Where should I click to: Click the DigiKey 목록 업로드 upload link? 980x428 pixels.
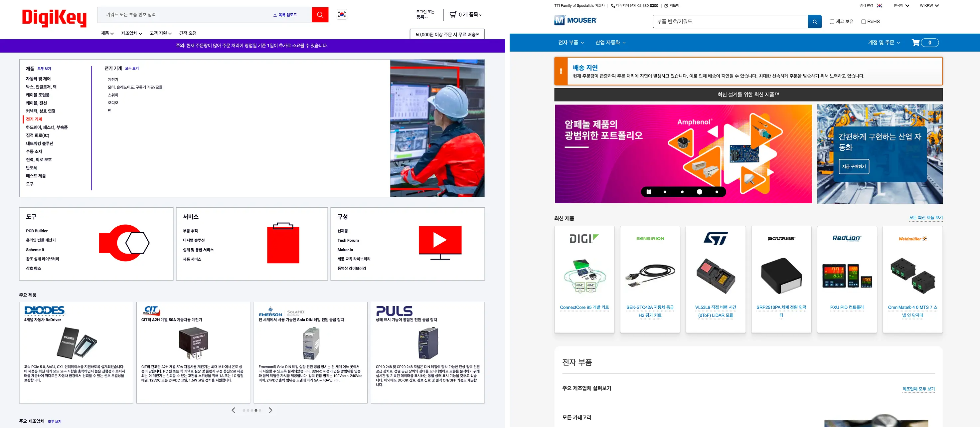pos(285,15)
